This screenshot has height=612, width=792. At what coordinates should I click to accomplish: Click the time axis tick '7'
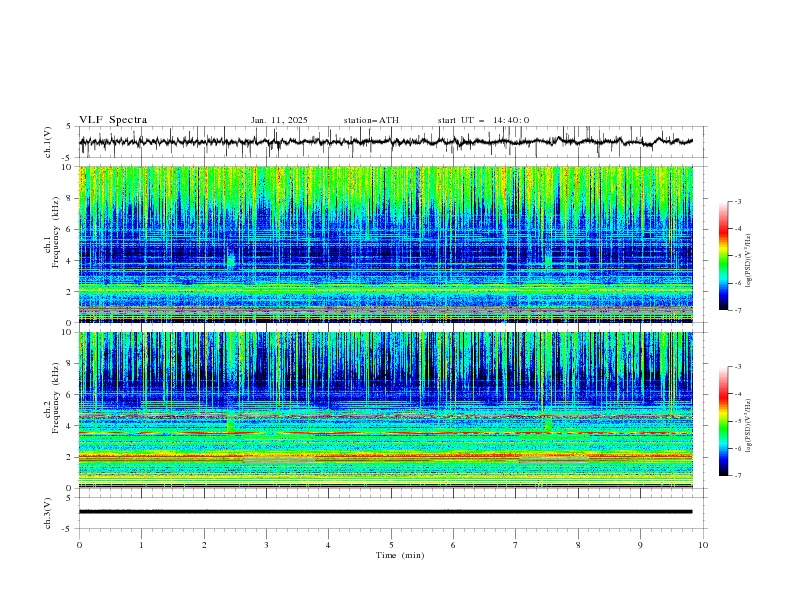(516, 545)
